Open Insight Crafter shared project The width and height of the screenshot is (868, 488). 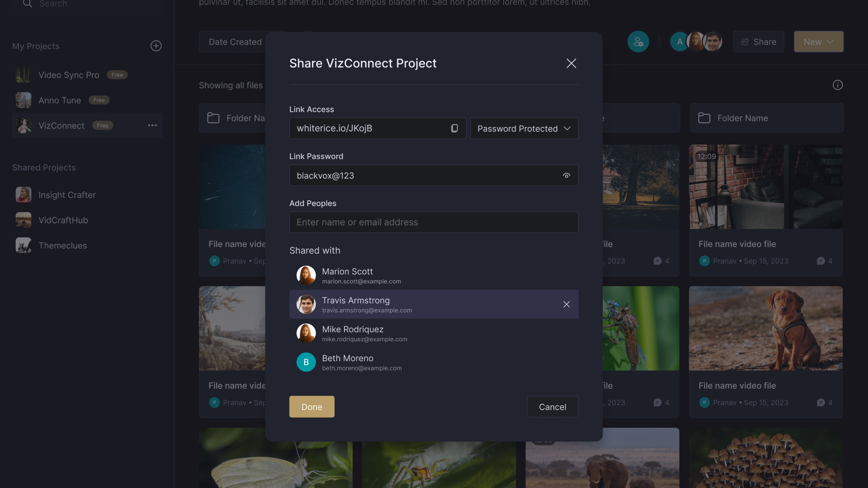pos(67,195)
